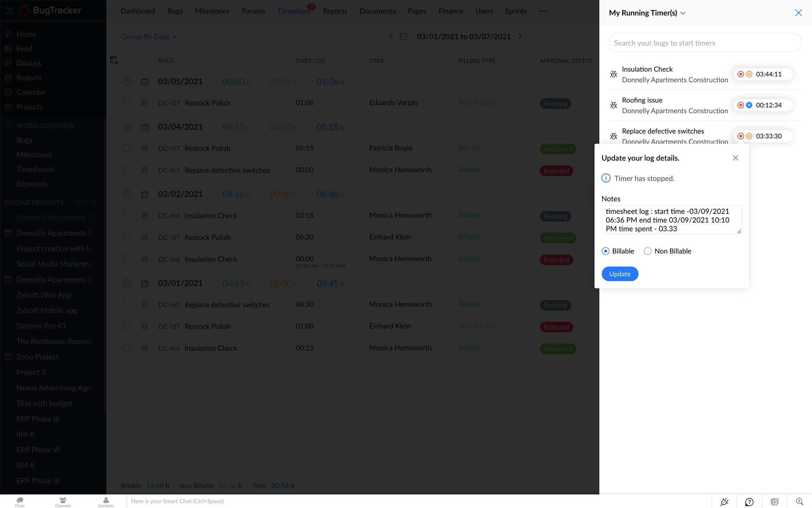Click the search bugs to start timers field
Viewport: 812px width, 508px height.
tap(705, 43)
